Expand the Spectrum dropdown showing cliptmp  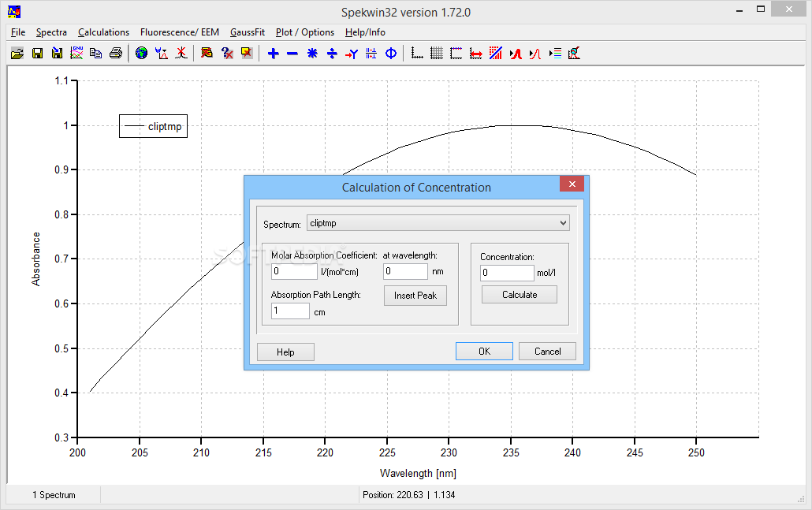(x=438, y=223)
